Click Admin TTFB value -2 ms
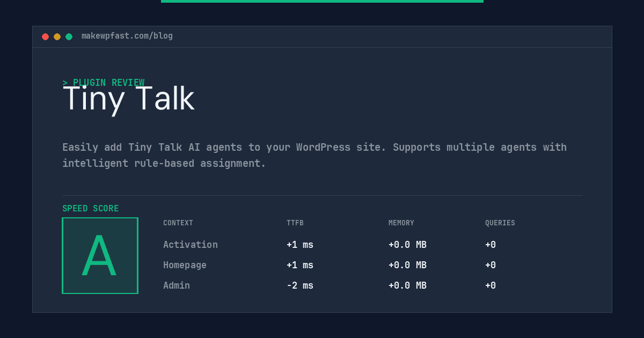644x338 pixels. pos(300,285)
